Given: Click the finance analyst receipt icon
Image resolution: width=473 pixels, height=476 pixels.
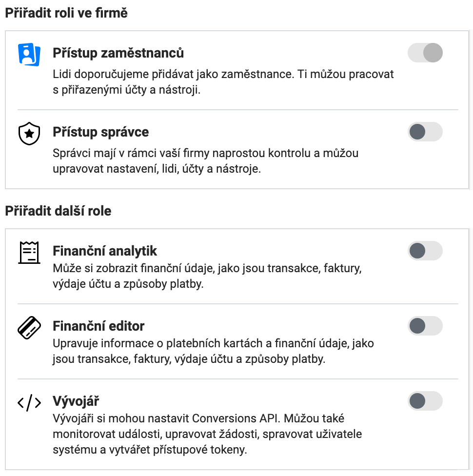Looking at the screenshot, I should pyautogui.click(x=29, y=252).
